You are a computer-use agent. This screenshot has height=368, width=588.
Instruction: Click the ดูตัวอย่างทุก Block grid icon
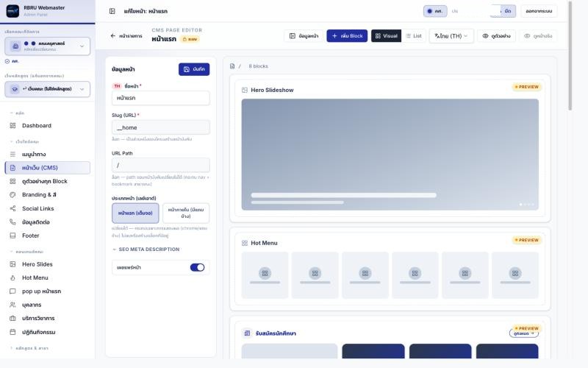[12, 181]
